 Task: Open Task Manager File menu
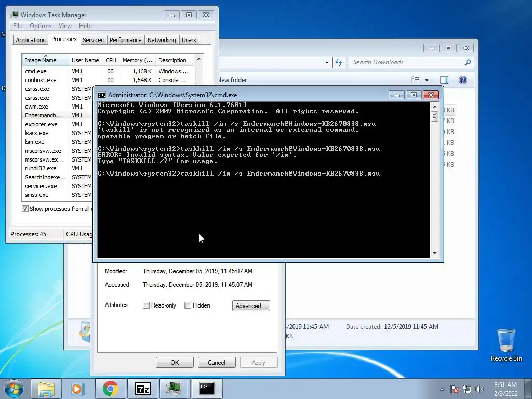pyautogui.click(x=18, y=26)
